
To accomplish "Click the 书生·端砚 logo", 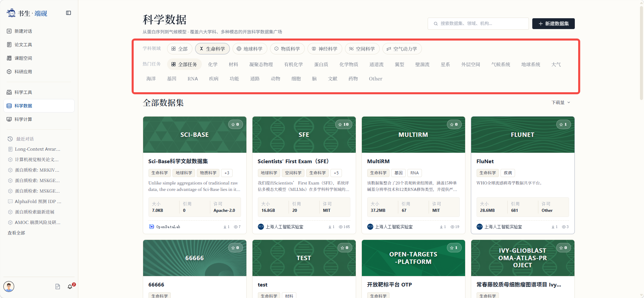I will (x=27, y=13).
